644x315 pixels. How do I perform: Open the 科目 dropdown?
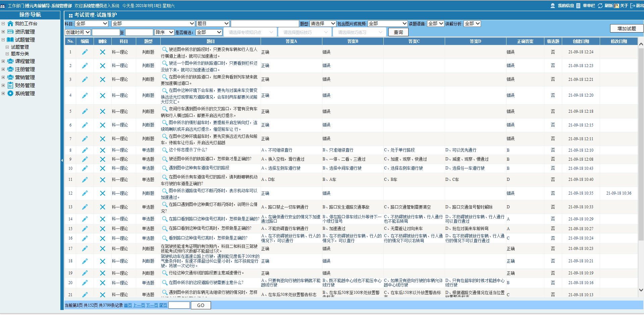click(92, 23)
